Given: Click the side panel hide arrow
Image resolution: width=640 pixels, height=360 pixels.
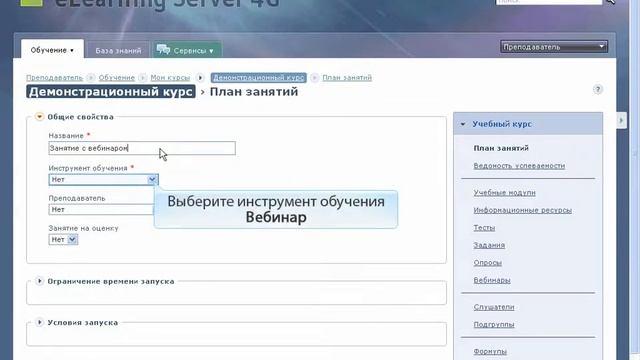Looking at the screenshot, I should pyautogui.click(x=621, y=120).
